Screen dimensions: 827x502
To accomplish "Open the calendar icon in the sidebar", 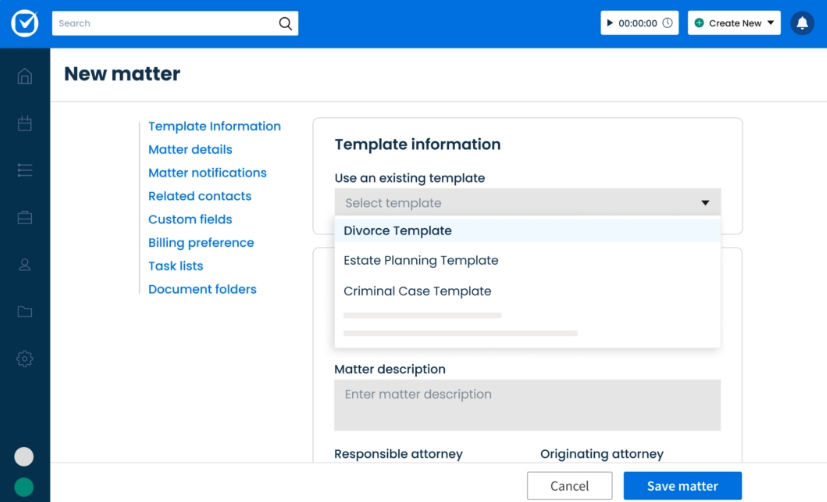I will [x=25, y=123].
